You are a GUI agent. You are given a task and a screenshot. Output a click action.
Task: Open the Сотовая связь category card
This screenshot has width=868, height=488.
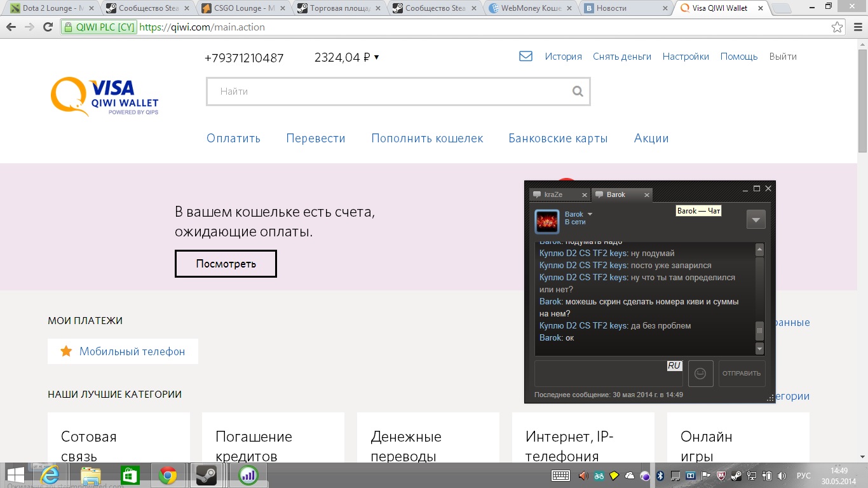pos(119,438)
